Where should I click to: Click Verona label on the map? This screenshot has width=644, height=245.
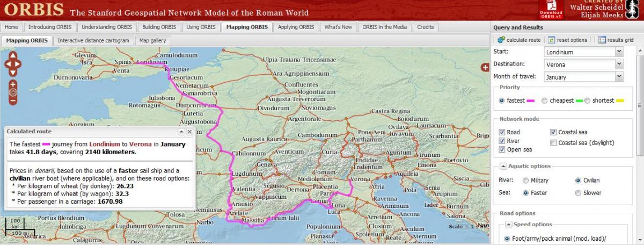[x=360, y=179]
